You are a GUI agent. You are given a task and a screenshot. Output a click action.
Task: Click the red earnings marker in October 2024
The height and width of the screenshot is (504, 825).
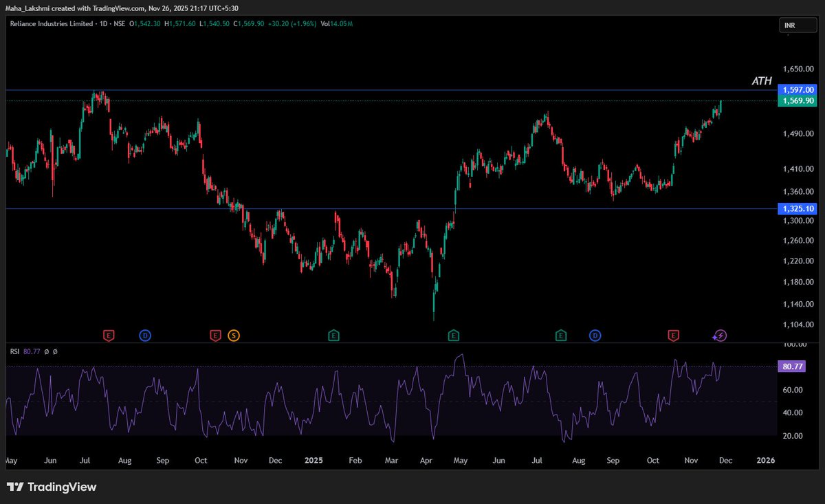[x=215, y=336]
